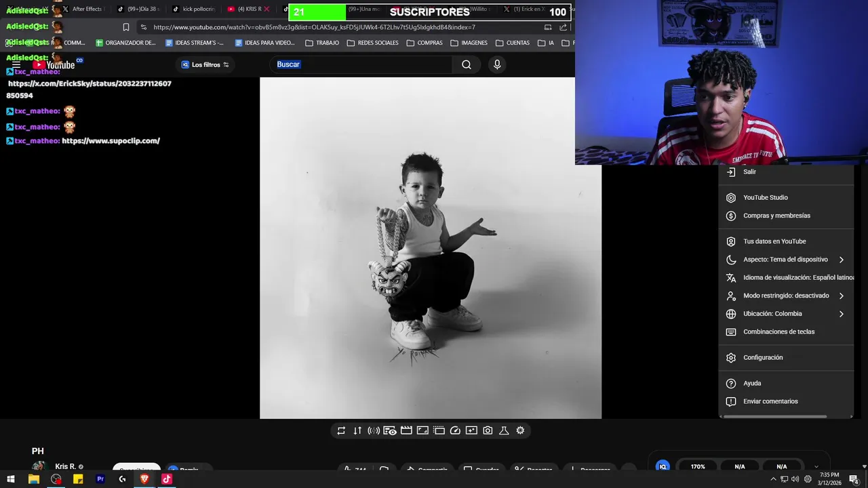Image resolution: width=868 pixels, height=488 pixels.
Task: Expand Modo restringido: desactivado option
Action: click(x=787, y=296)
